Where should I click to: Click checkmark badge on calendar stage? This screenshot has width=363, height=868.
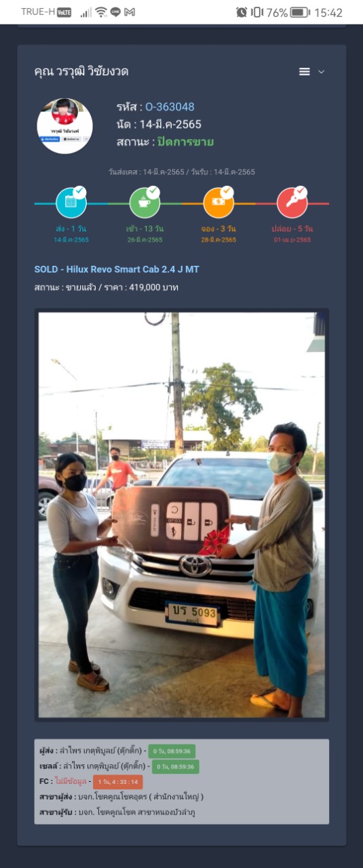(80, 192)
